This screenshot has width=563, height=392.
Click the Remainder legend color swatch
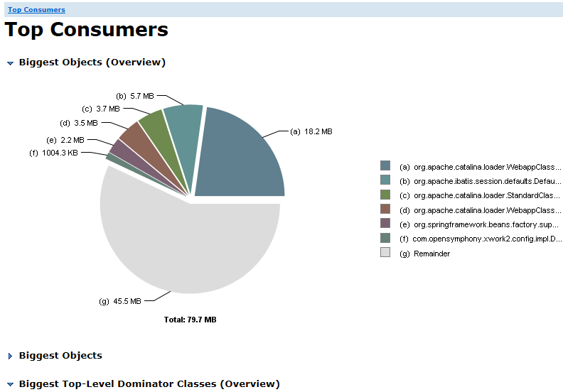(x=385, y=252)
